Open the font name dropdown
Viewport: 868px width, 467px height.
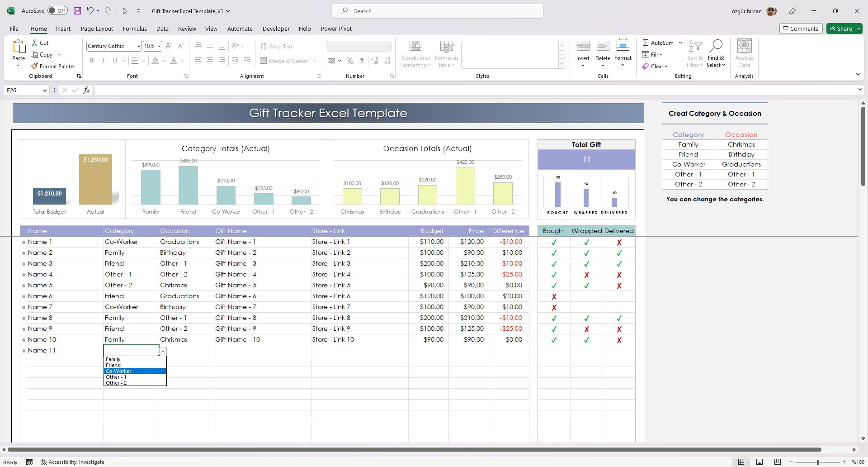click(x=138, y=46)
